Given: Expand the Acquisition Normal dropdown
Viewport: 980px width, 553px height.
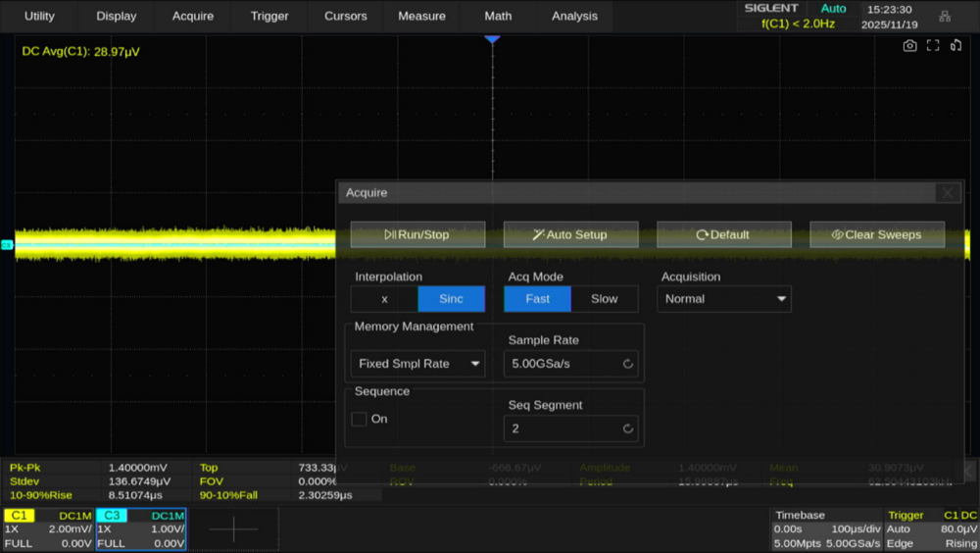Looking at the screenshot, I should pos(724,299).
